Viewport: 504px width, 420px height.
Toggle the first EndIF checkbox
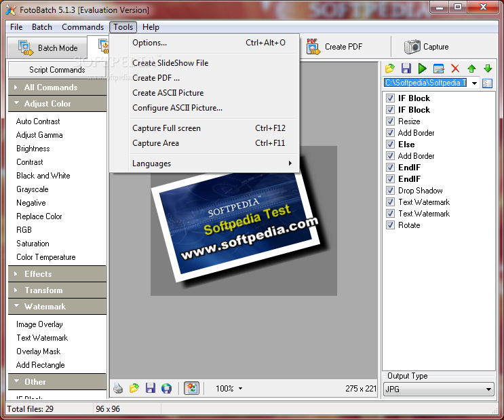(x=390, y=167)
